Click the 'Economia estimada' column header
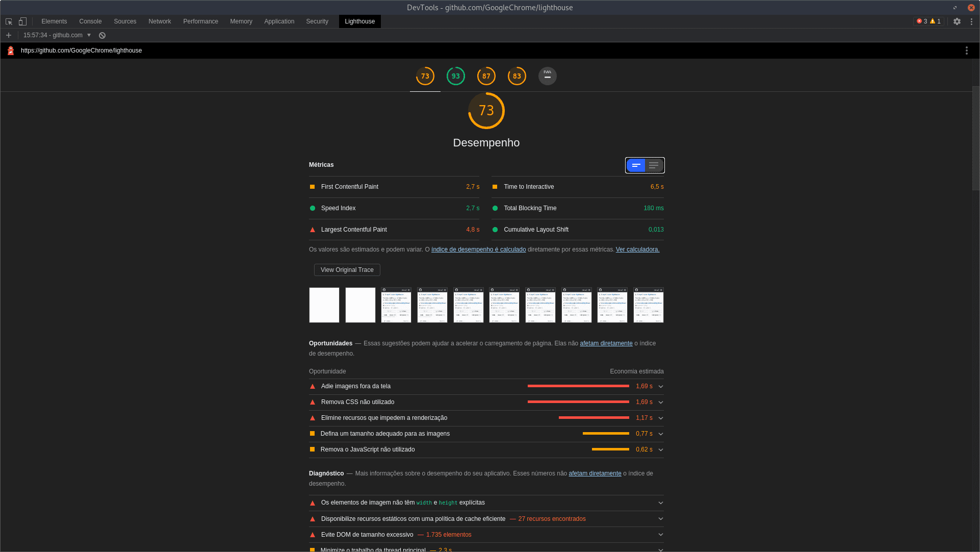Viewport: 980px width, 552px height. 637,371
